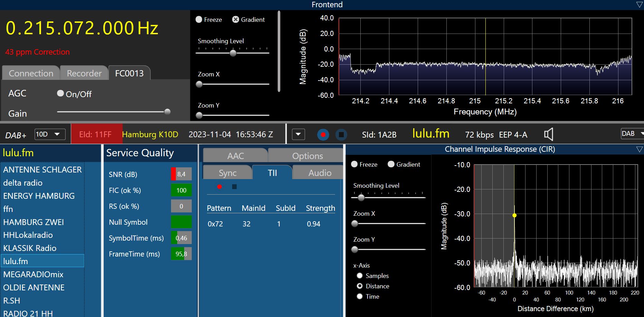Open the Sync tab
Screen dimensions: 644x317
[227, 173]
